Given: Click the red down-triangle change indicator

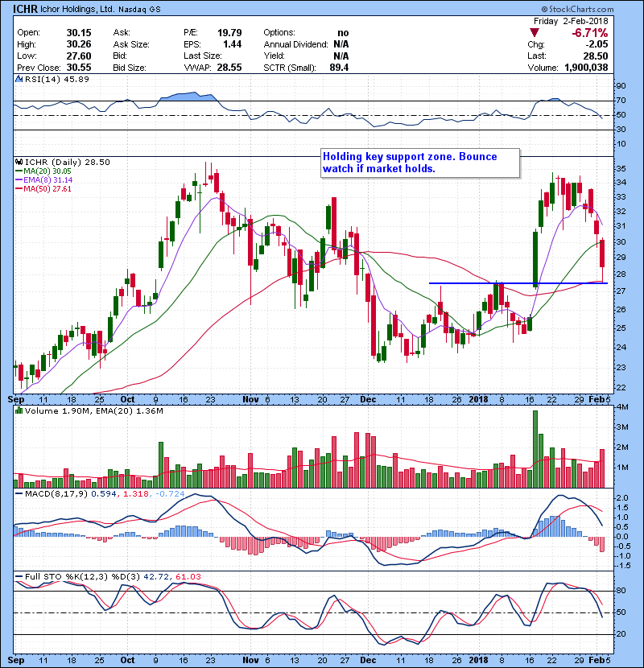Looking at the screenshot, I should 534,33.
